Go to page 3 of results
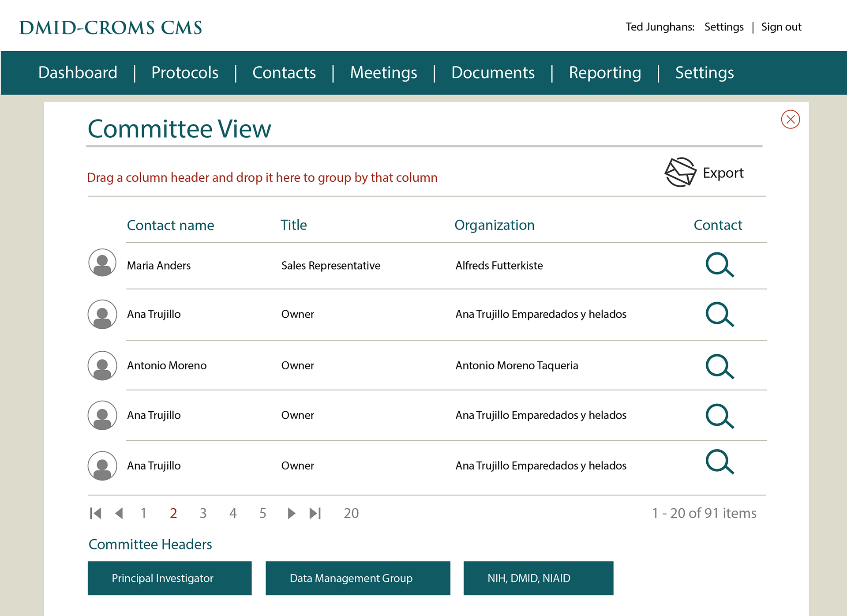Screen dimensions: 847x616 click(203, 513)
